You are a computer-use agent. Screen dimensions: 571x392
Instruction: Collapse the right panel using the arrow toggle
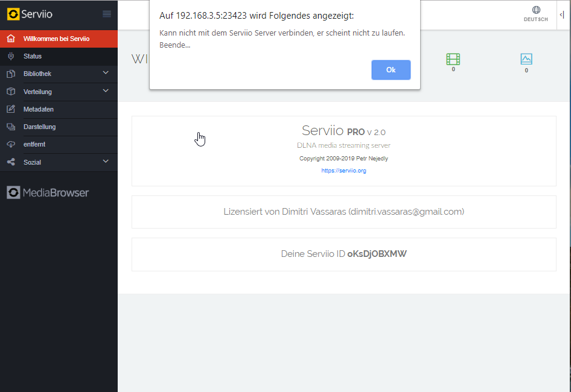[563, 13]
